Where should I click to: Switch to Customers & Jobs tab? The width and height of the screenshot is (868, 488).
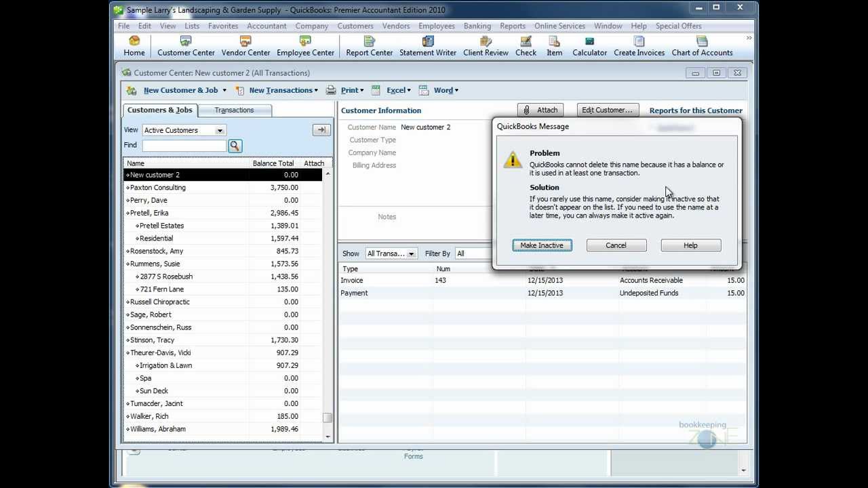click(x=160, y=110)
